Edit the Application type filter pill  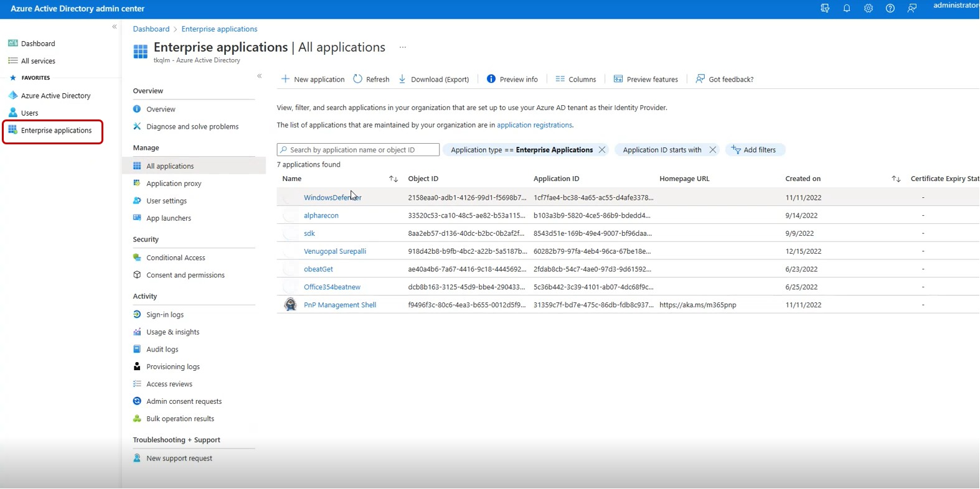coord(522,150)
